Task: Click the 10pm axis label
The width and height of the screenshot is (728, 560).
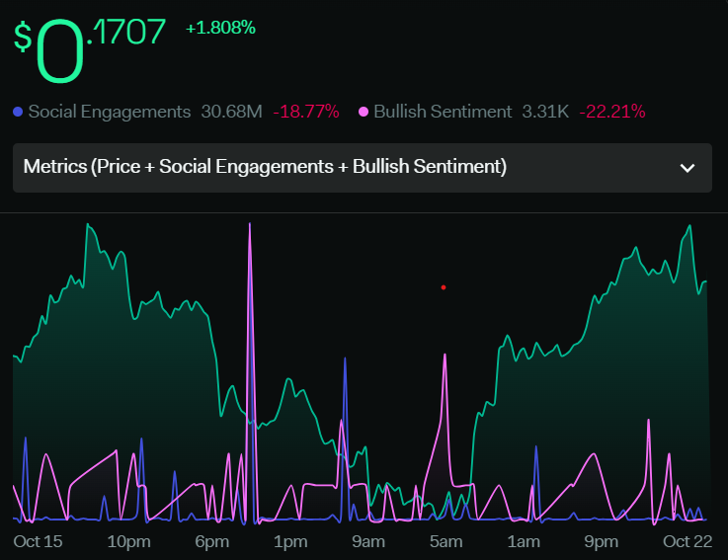Action: 128,541
